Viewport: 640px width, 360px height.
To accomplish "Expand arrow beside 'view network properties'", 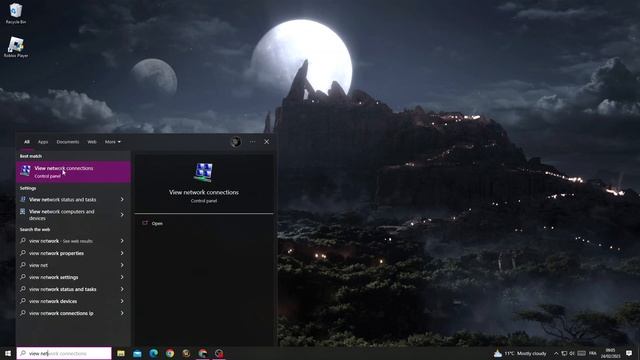I will 122,253.
